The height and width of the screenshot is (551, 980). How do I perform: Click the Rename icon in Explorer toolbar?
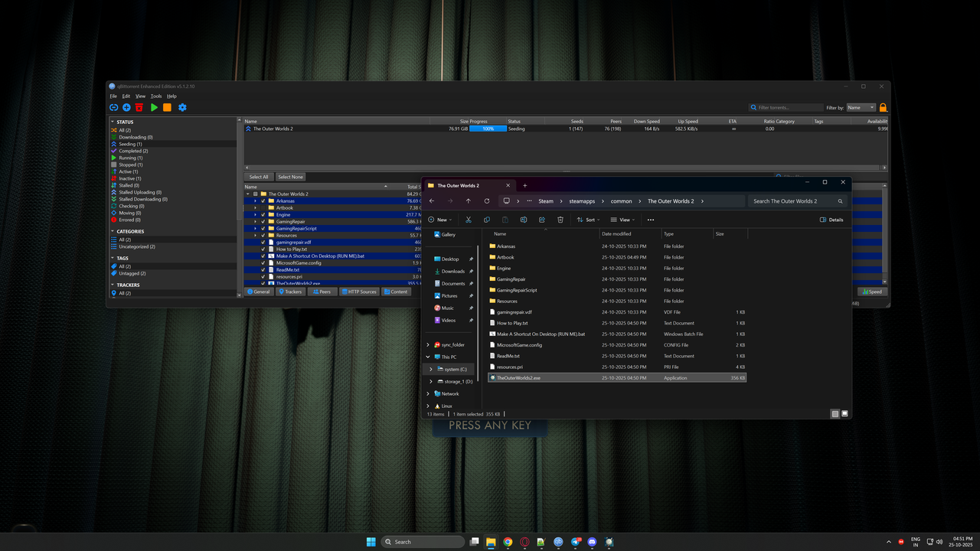pyautogui.click(x=524, y=220)
